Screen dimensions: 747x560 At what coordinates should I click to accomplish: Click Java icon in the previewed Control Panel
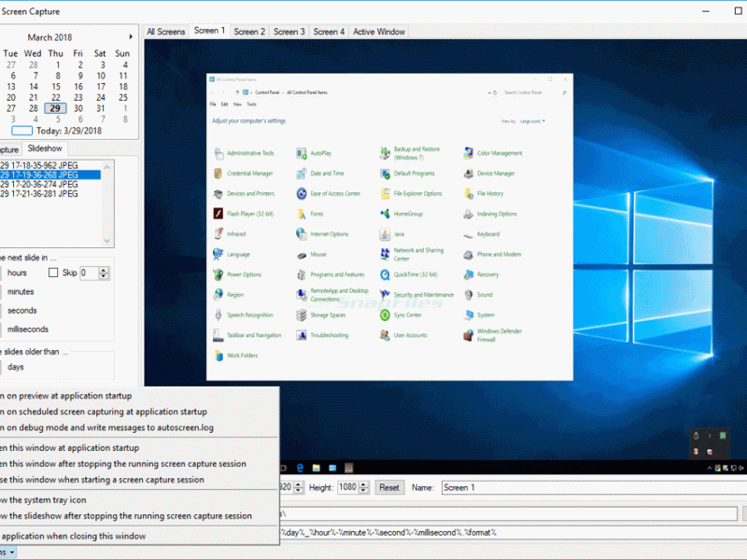(385, 234)
